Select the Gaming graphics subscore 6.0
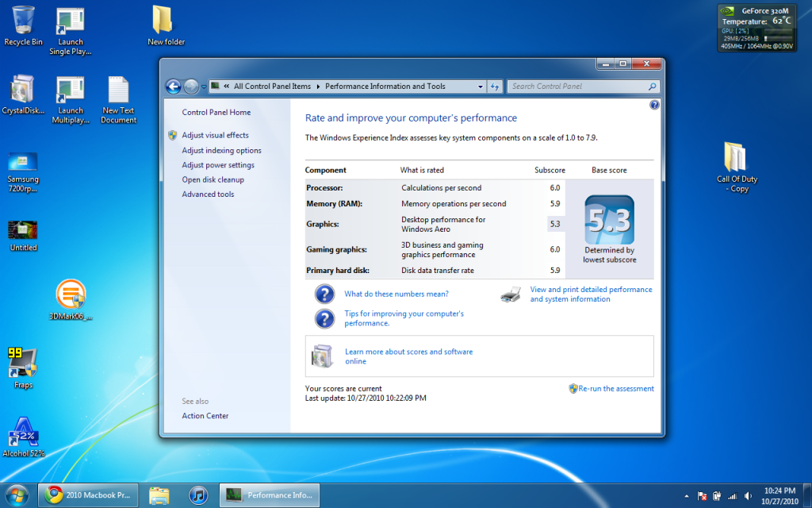Screen dimensions: 812x508 554,249
